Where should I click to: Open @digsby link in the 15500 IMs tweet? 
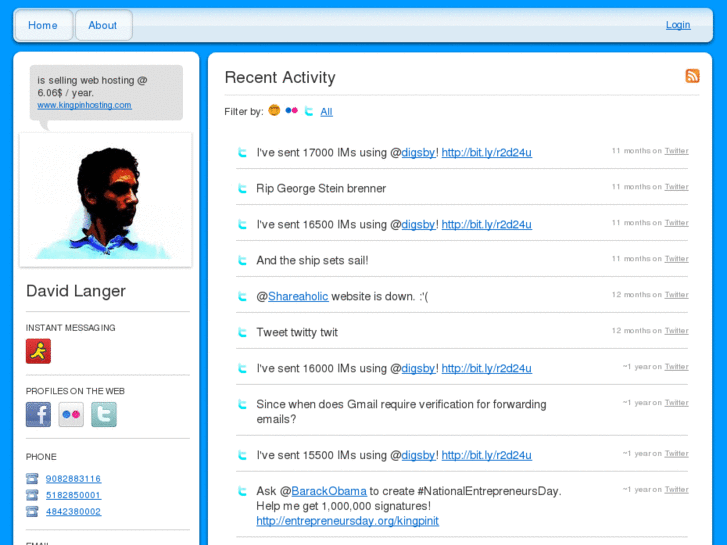click(x=418, y=455)
